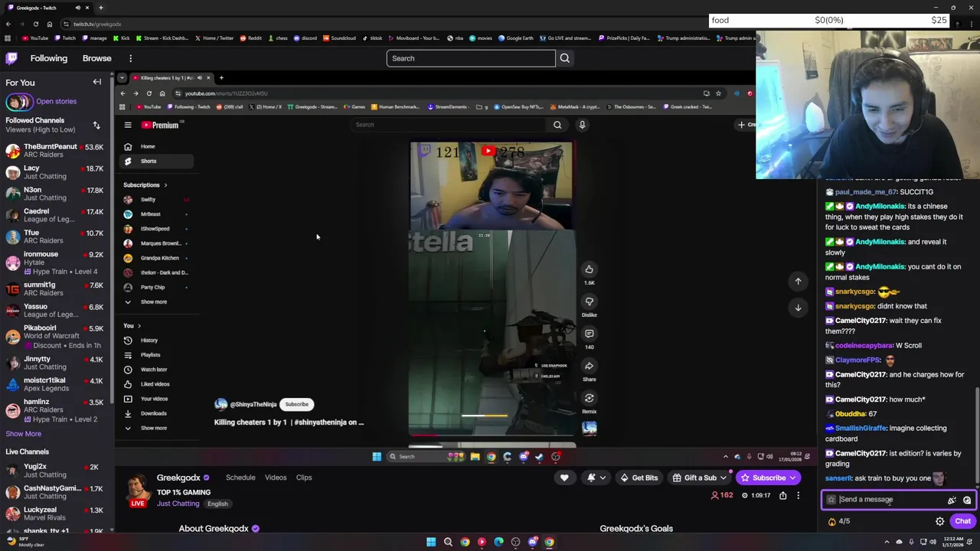Screen dimensions: 980x551
Task: Mute the Greekgodx Twitch browser tab
Action: pos(78,8)
